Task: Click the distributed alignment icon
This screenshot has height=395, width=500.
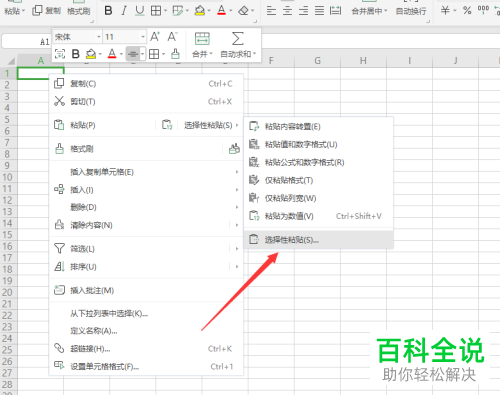Action: point(335,11)
